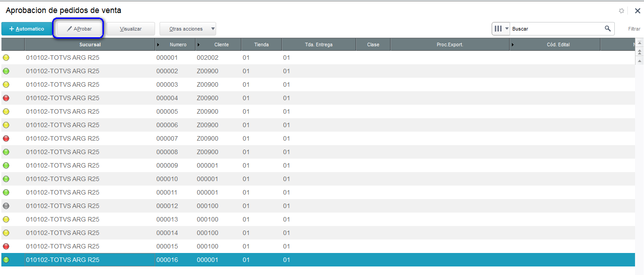This screenshot has width=644, height=275.
Task: Click green status icon of order 000002
Action: tap(6, 71)
